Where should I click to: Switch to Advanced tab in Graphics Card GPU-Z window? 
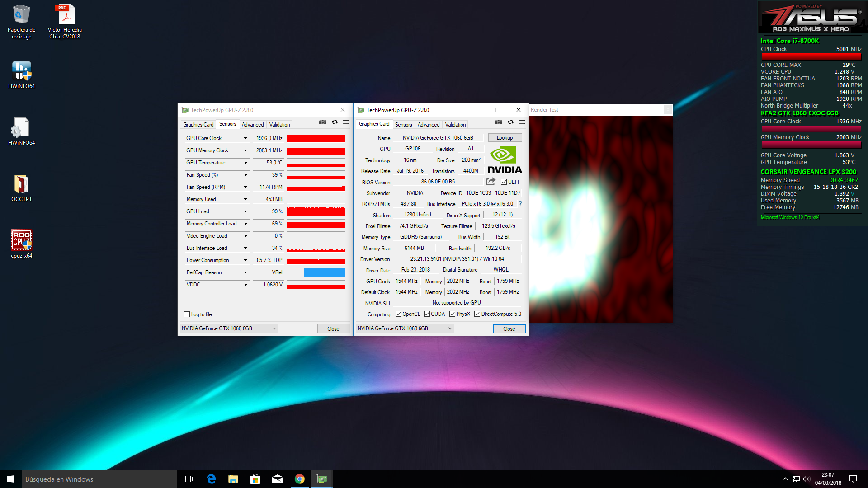(x=428, y=125)
